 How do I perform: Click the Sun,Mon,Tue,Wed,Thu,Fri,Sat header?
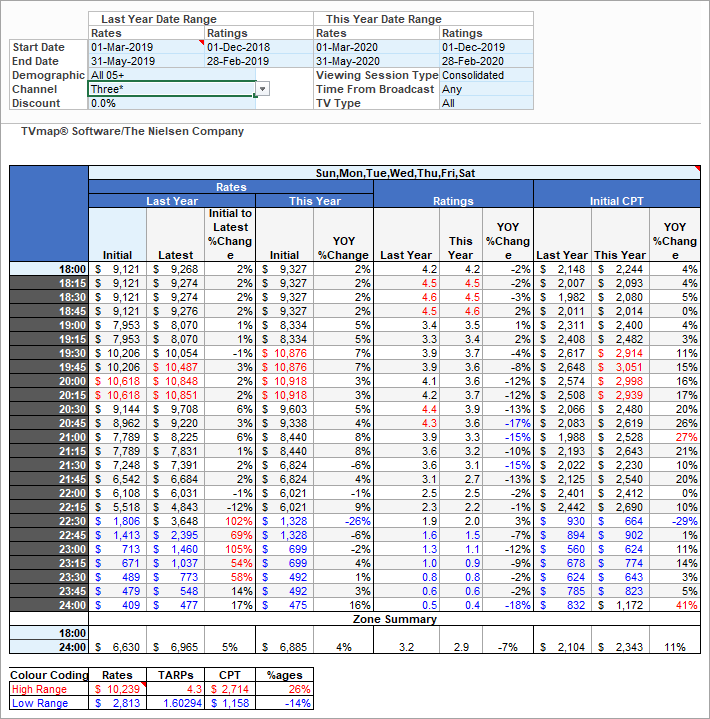(x=394, y=173)
